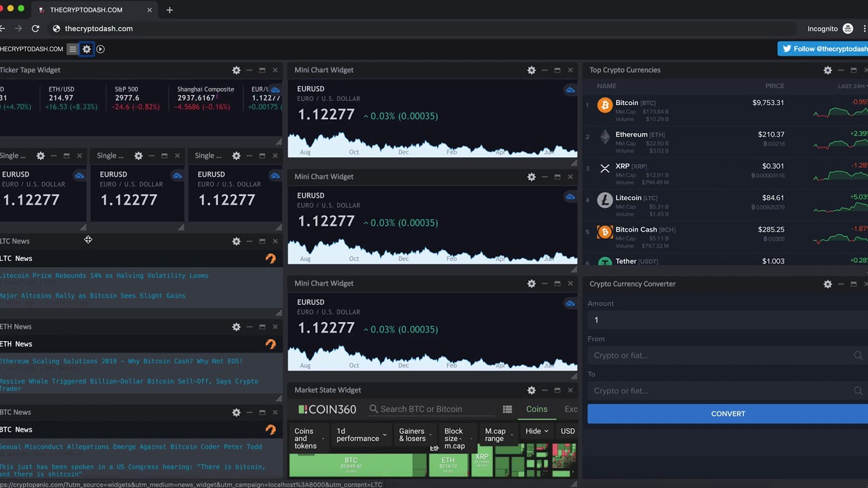Open the Litecoin Price Rebounds 14% article link
This screenshot has width=868, height=488.
tap(104, 276)
